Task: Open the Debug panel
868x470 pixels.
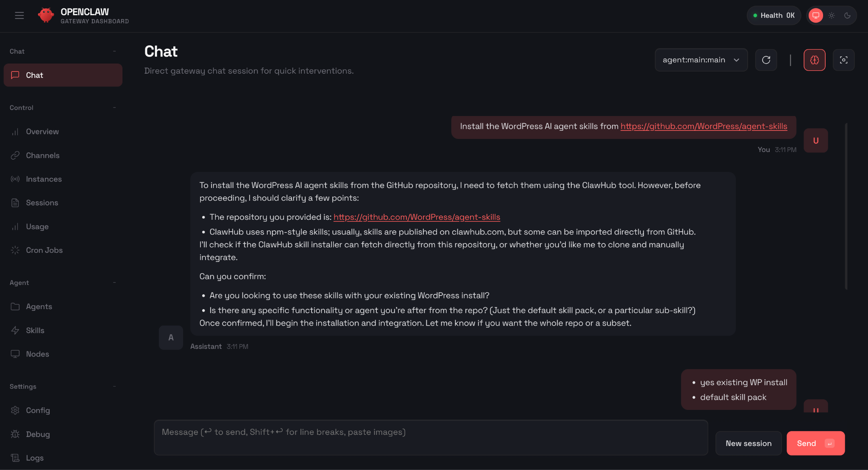Action: 38,434
